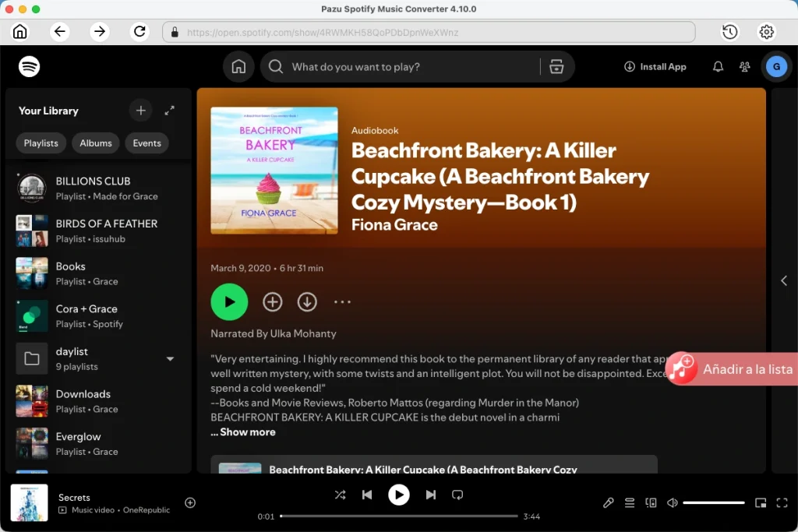Open the miniplayer
Image resolution: width=798 pixels, height=532 pixels.
[761, 502]
